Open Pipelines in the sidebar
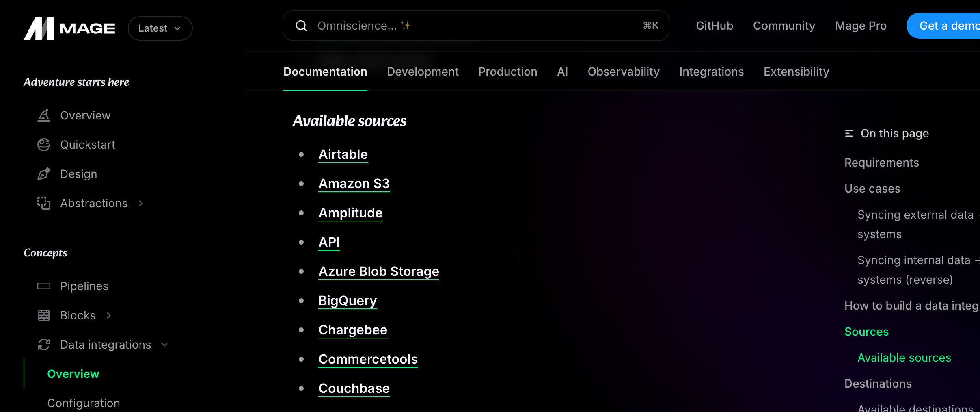 tap(84, 286)
